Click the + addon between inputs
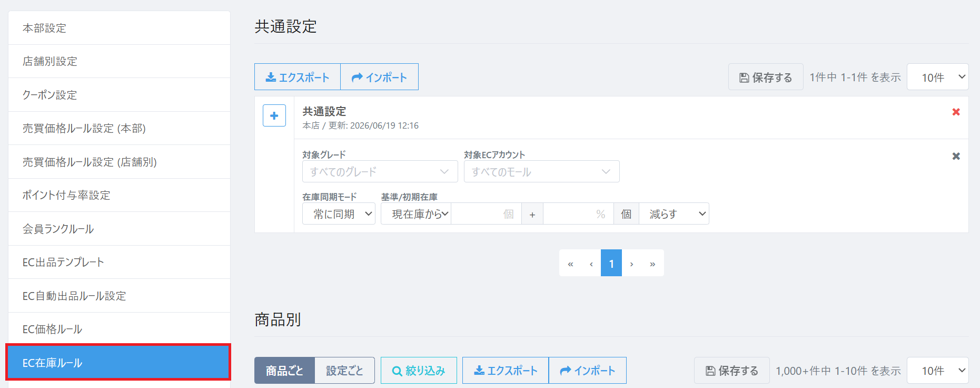980x388 pixels. [x=532, y=214]
